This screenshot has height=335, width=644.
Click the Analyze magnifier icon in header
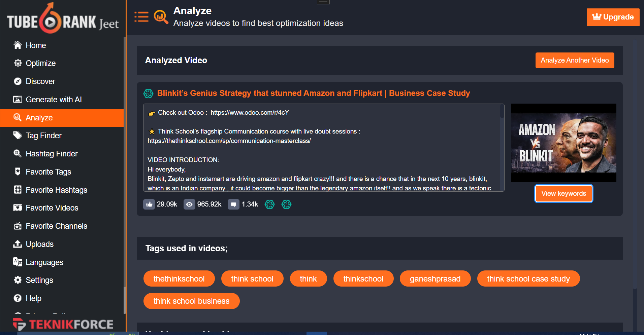[161, 17]
